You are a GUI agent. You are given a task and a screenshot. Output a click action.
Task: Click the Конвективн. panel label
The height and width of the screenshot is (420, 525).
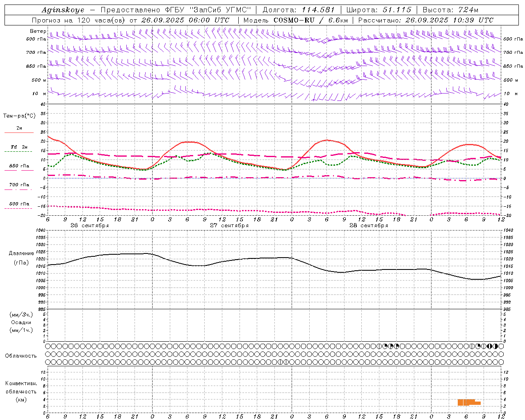tap(21, 383)
